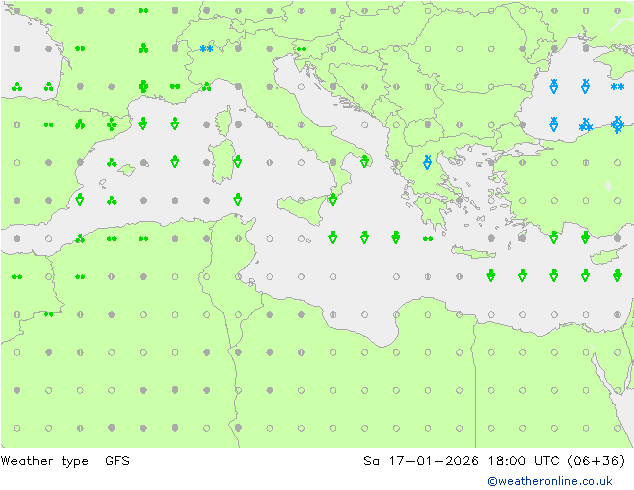Click the blue snow symbol over Greece

pyautogui.click(x=427, y=162)
